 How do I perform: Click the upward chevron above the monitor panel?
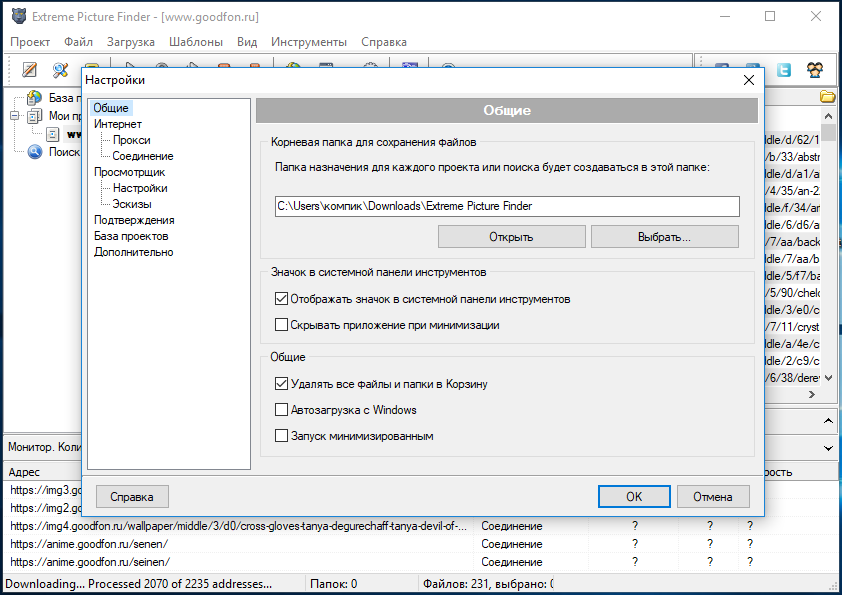[829, 422]
